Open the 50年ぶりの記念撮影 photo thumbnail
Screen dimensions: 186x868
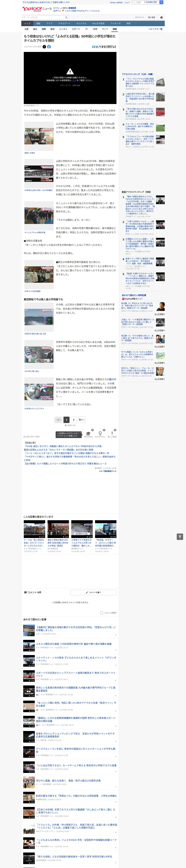[39, 275]
